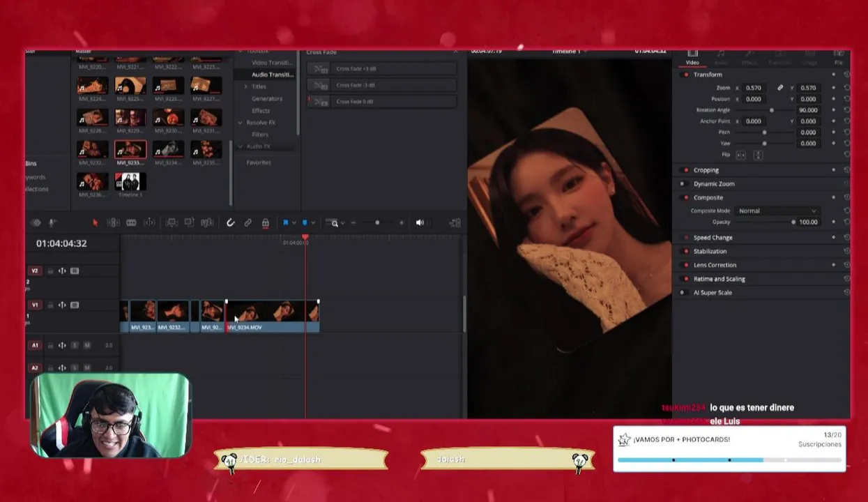Image resolution: width=868 pixels, height=502 pixels.
Task: Toggle timeline Snapping magnet icon
Action: pyautogui.click(x=230, y=222)
